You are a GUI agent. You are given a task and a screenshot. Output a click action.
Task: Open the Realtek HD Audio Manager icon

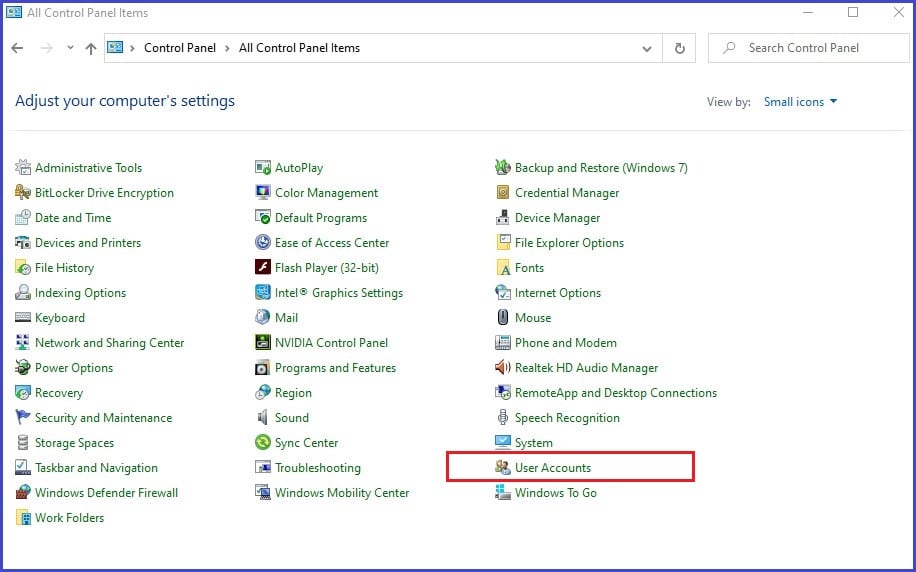click(x=503, y=368)
